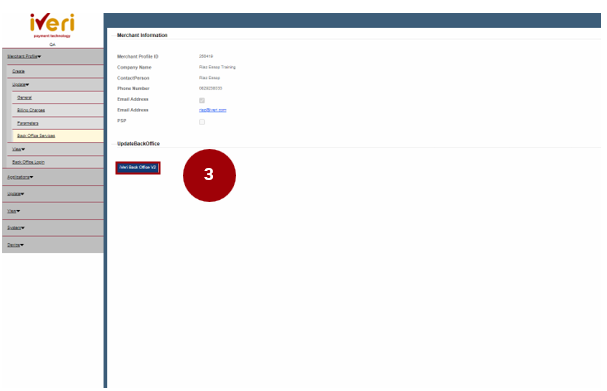Viewport: 607px width, 391px height.
Task: Click the iVeri Back Office V2 button
Action: pos(138,168)
